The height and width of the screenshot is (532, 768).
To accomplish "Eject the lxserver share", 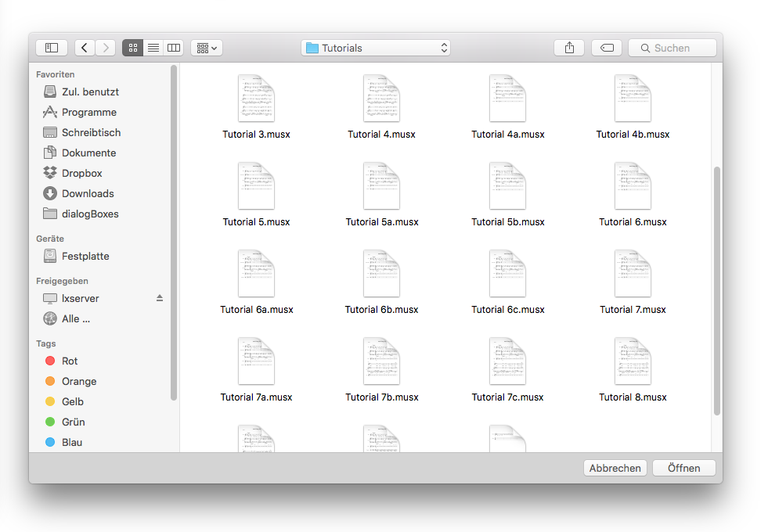I will click(160, 298).
